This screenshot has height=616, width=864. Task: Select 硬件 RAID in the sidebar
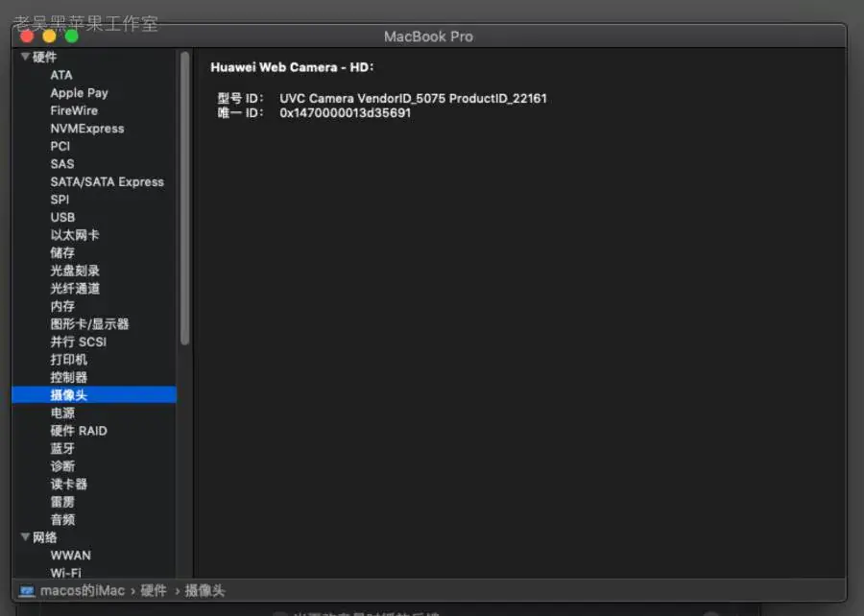coord(79,431)
